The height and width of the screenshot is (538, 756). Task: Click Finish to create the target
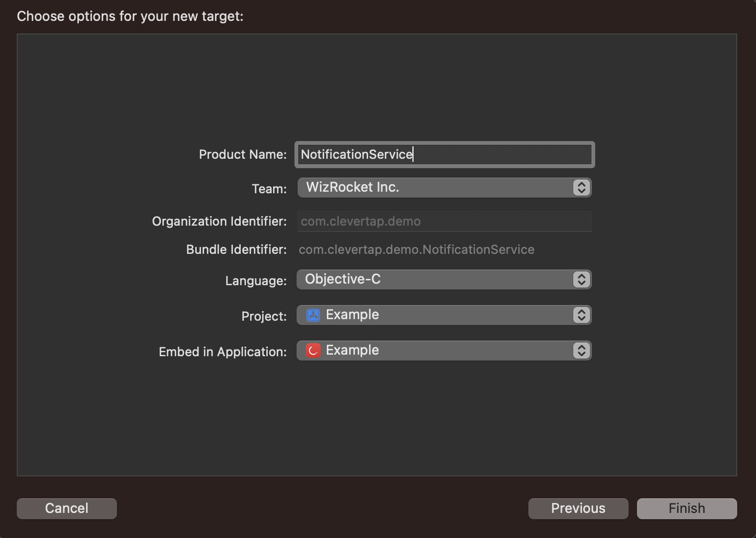pyautogui.click(x=687, y=508)
